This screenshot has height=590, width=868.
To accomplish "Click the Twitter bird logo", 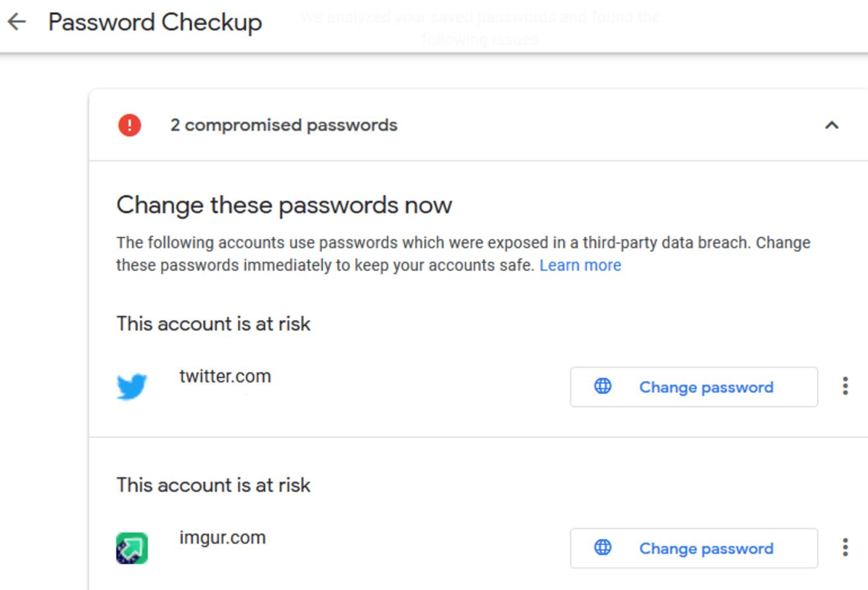I will point(132,386).
